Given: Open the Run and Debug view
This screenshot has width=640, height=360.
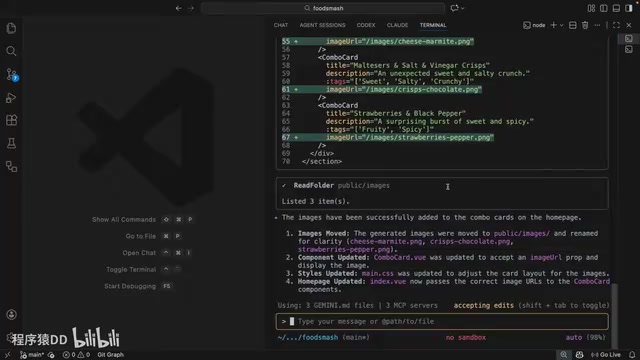Looking at the screenshot, I should click(11, 98).
